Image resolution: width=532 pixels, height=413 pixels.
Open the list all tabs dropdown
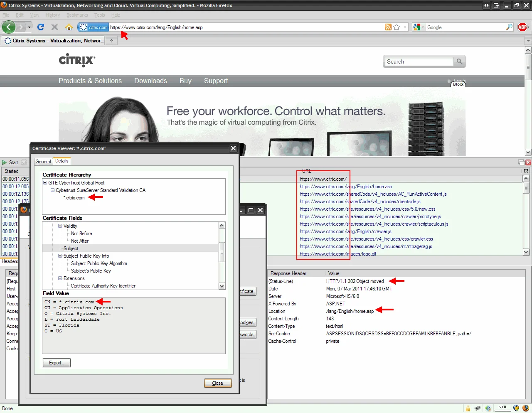[x=528, y=41]
